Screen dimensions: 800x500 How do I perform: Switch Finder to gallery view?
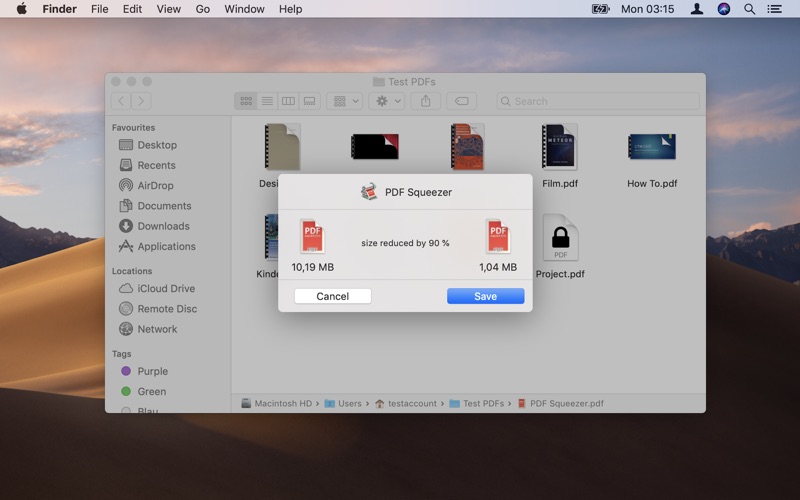tap(309, 101)
